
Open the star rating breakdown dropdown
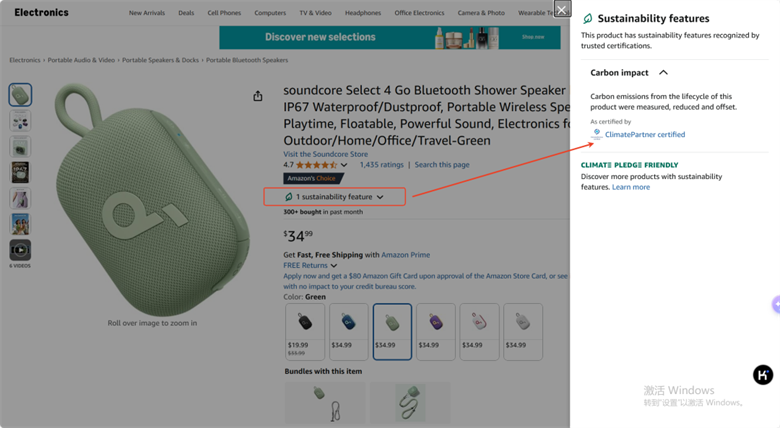[344, 165]
